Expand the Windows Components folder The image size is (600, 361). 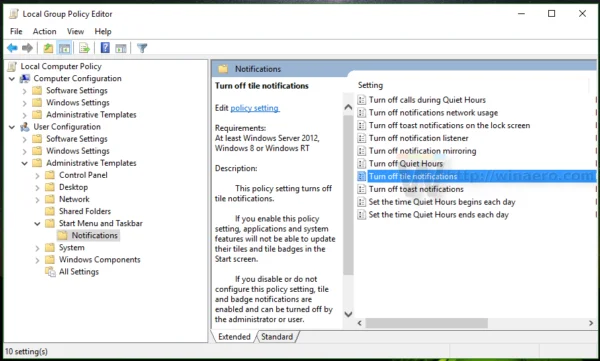point(37,260)
